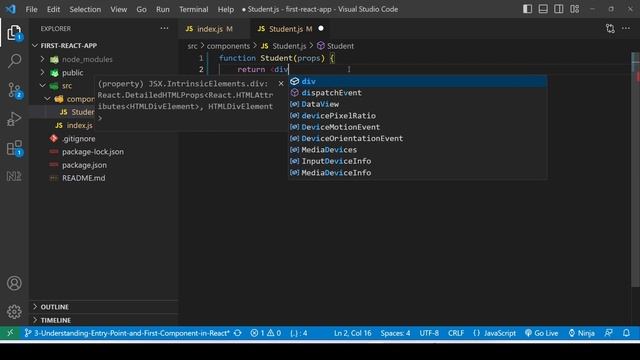The height and width of the screenshot is (360, 640).
Task: Open the Search view icon
Action: pyautogui.click(x=14, y=61)
